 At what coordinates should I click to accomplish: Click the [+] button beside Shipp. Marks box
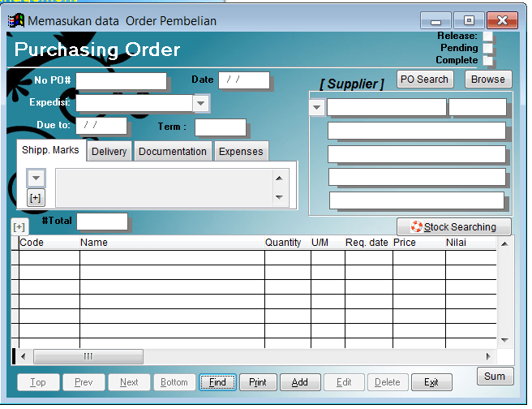pos(36,198)
